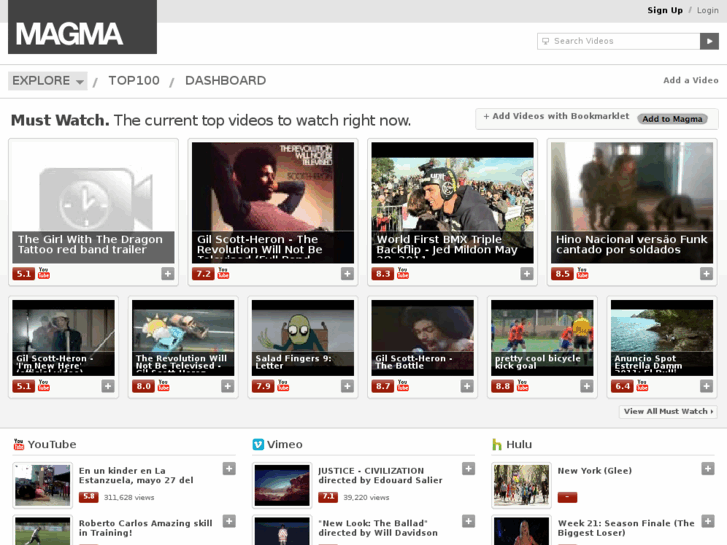Open JUSTICE - CIVILIZATION video title
Screen dimensions: 727x545
tap(380, 475)
